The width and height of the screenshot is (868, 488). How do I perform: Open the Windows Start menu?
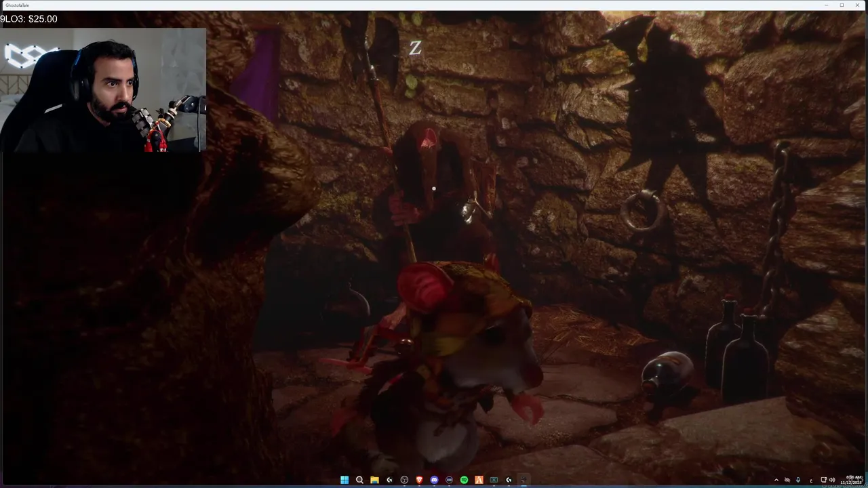point(344,480)
